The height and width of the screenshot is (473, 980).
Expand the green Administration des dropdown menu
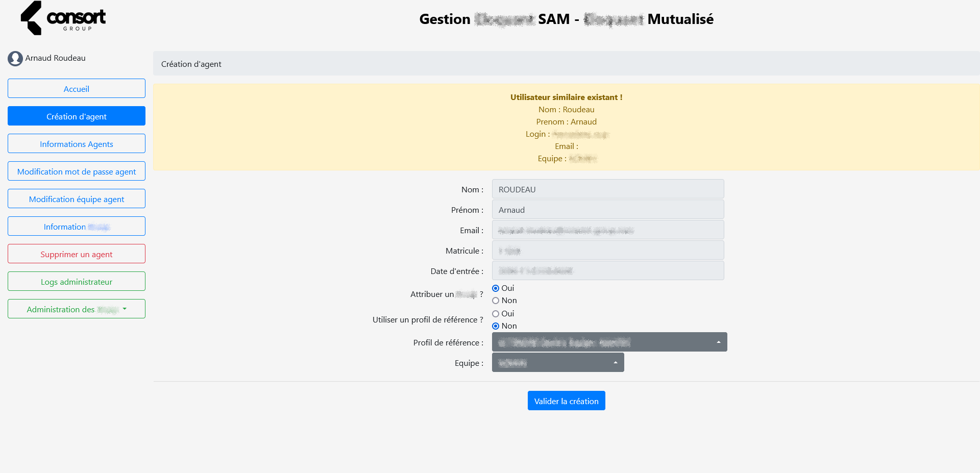[77, 309]
